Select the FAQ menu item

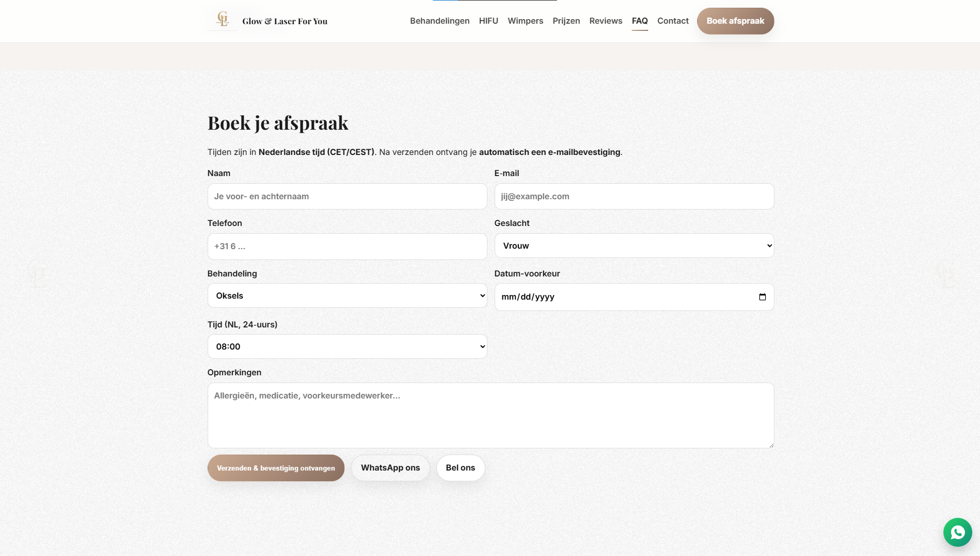click(x=640, y=21)
